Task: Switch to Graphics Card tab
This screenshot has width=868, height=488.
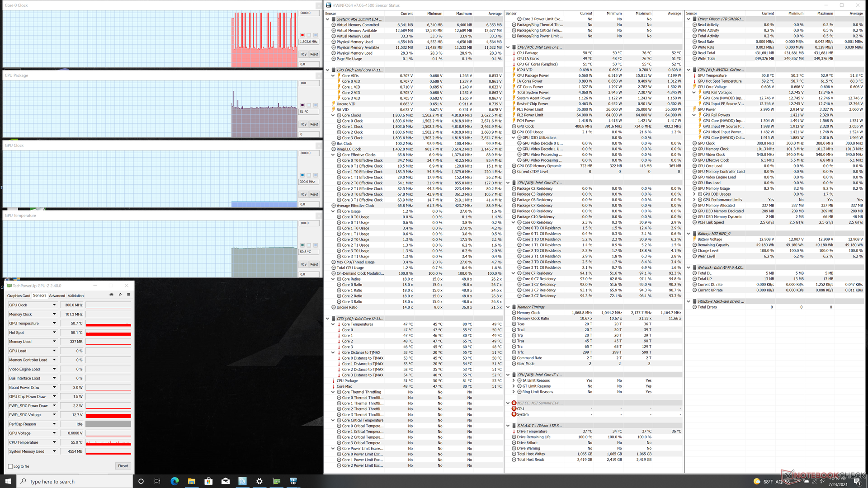Action: [19, 296]
